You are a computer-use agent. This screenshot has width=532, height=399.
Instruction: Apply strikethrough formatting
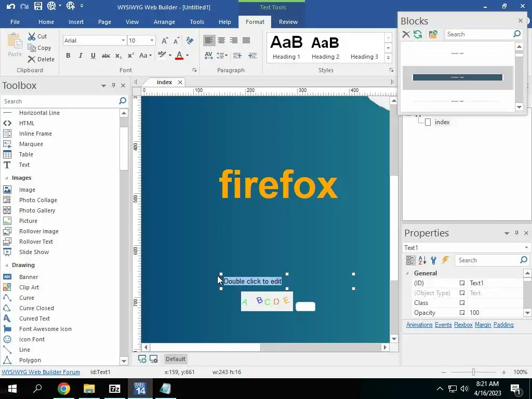point(106,56)
